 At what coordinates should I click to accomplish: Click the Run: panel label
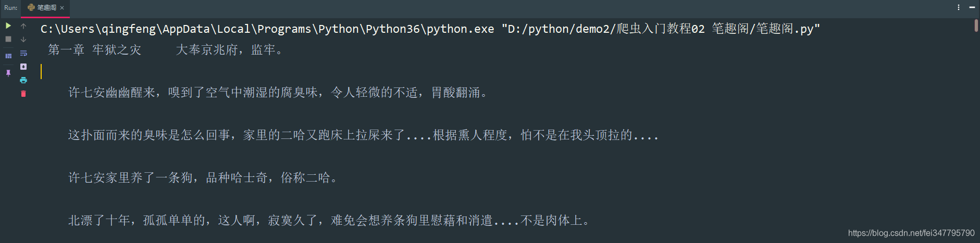point(11,8)
